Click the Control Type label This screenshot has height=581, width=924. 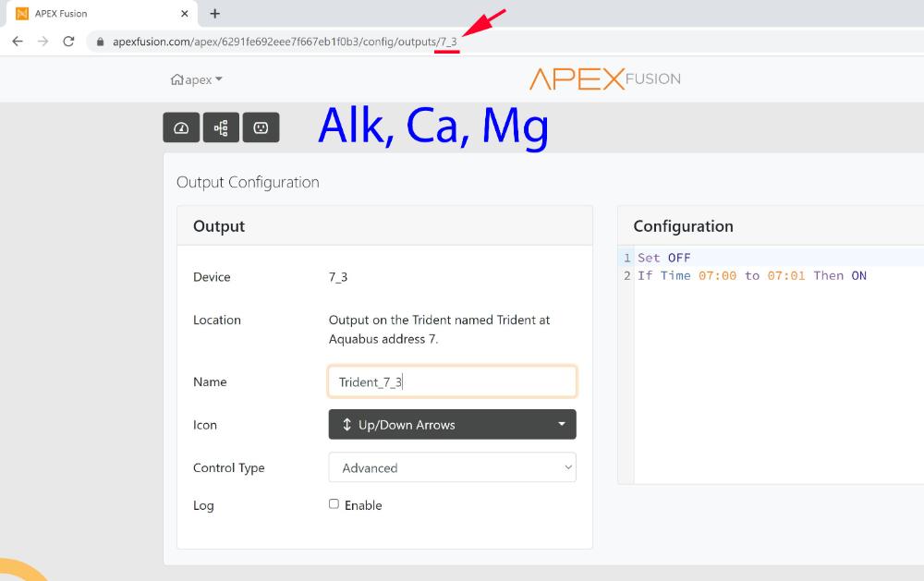click(228, 468)
